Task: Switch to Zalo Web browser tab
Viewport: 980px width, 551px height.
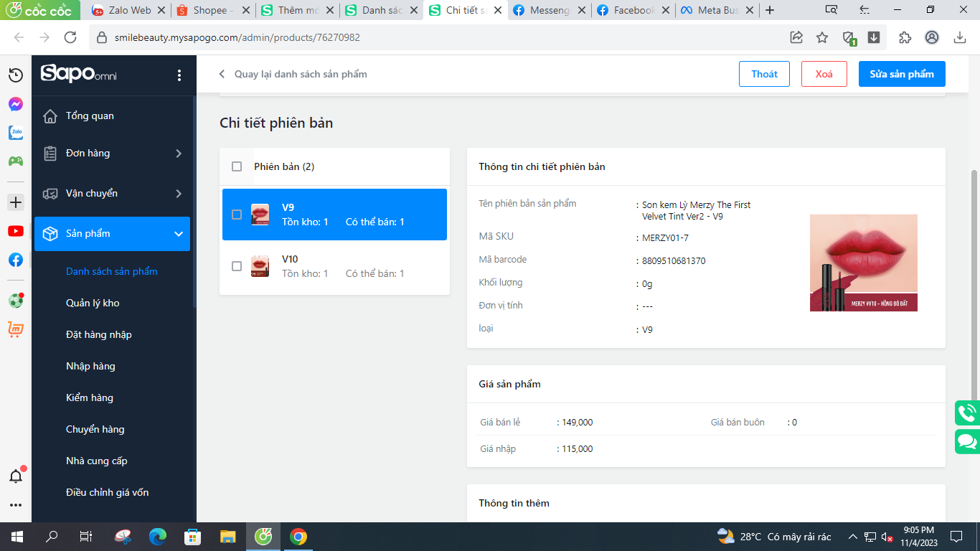Action: pos(129,10)
